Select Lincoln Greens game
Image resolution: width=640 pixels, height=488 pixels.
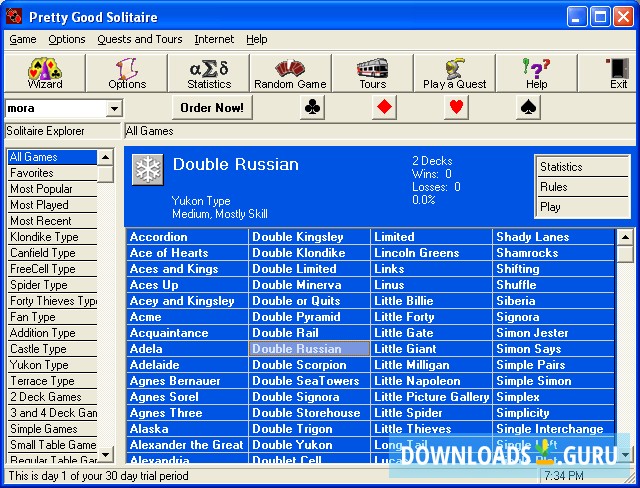pos(431,253)
